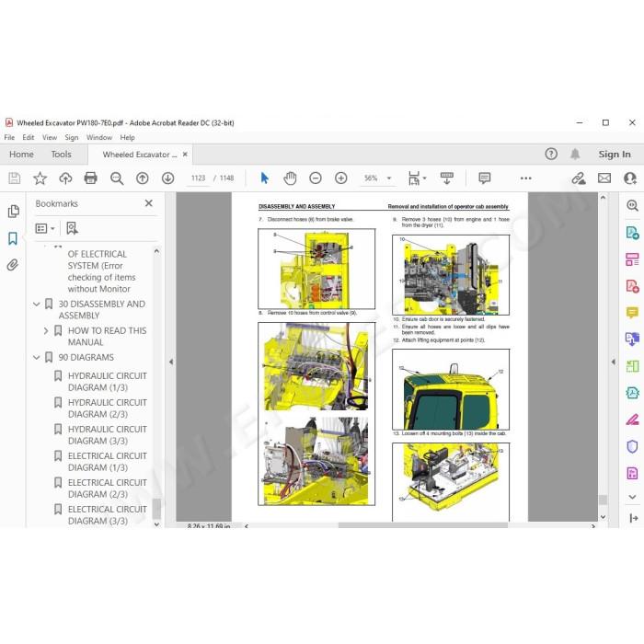Open bookmark options dropdown
Image resolution: width=644 pixels, height=644 pixels.
point(45,228)
